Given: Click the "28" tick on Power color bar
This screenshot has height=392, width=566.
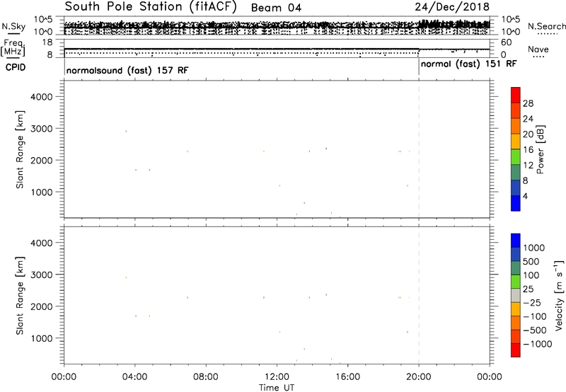Looking at the screenshot, I should 528,103.
